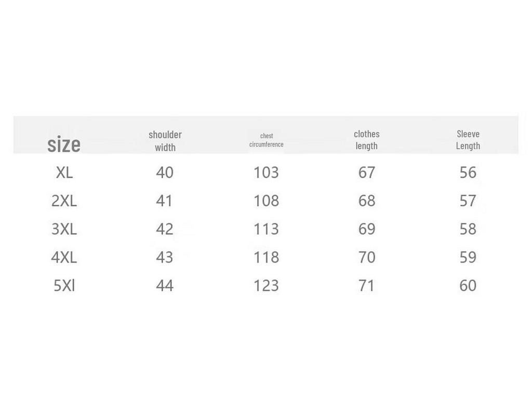Click the "shoulder width" column header
Screen dimensions: 532x399
click(x=165, y=141)
